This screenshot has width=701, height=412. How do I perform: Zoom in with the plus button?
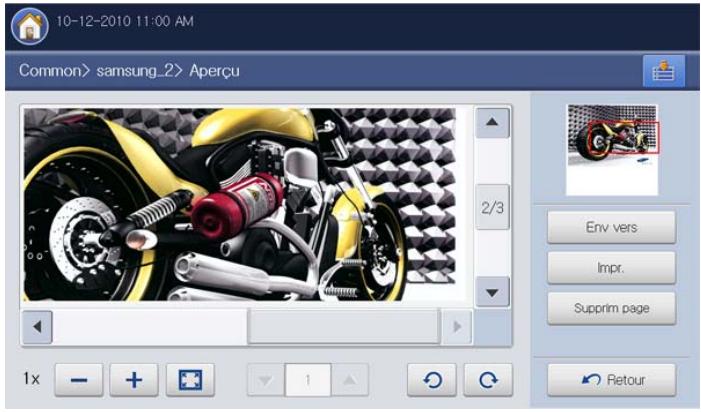point(134,380)
